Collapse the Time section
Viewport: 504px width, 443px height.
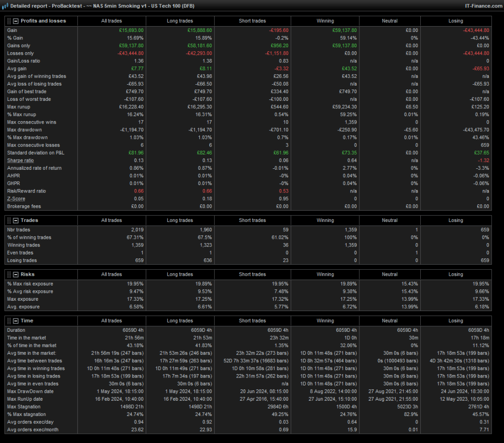click(16, 320)
